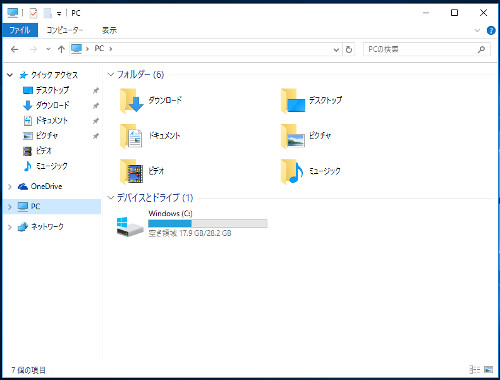This screenshot has width=500, height=380.
Task: Collapse the デバイスとドライブ (1) group
Action: point(111,197)
